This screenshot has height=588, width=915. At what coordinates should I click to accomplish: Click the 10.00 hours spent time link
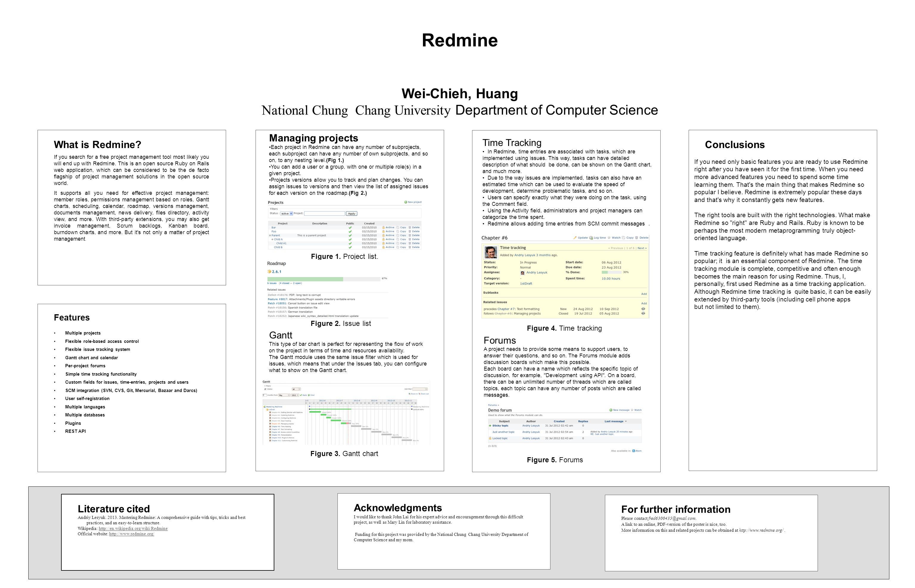(611, 279)
